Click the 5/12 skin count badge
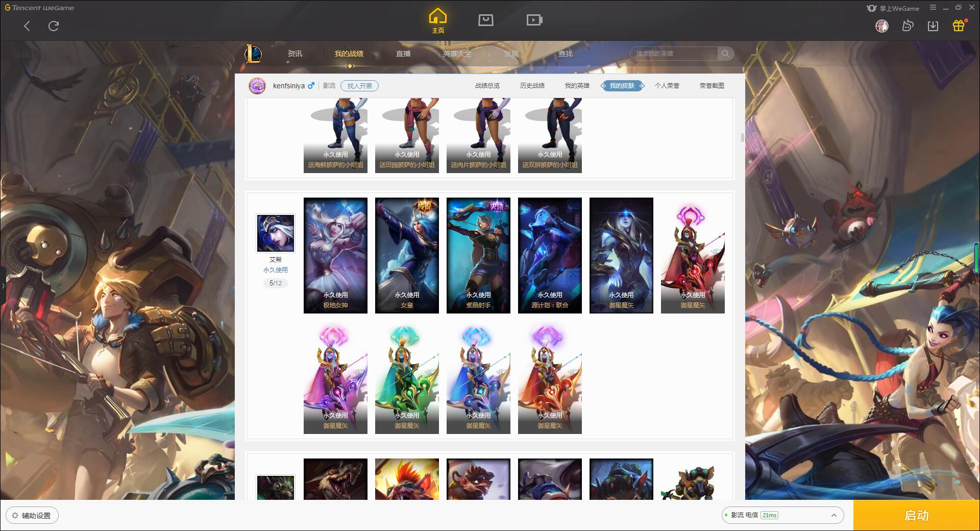Image resolution: width=980 pixels, height=531 pixels. point(276,283)
